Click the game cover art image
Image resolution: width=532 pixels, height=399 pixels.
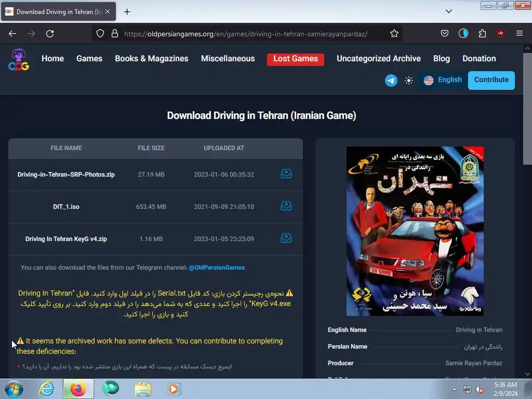click(x=415, y=231)
